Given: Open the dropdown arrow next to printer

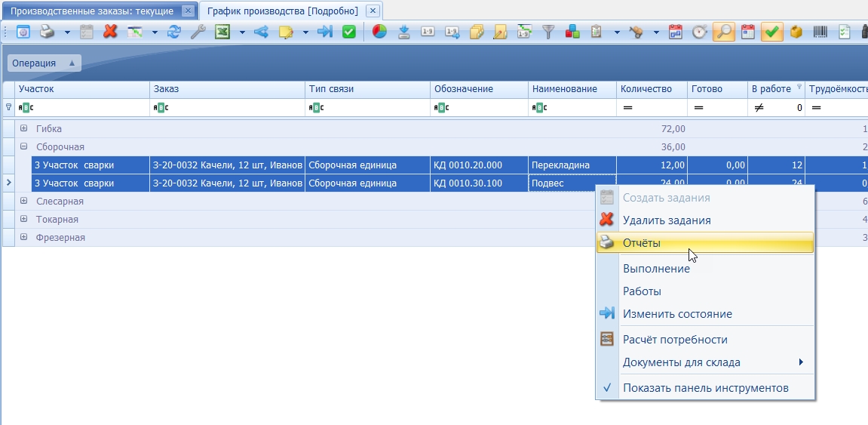Looking at the screenshot, I should pos(67,32).
